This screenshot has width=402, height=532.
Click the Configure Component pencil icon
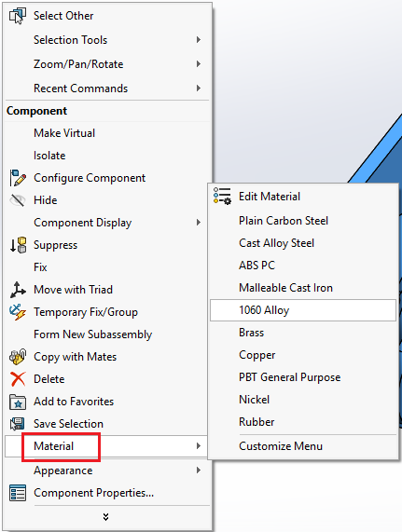tap(18, 178)
